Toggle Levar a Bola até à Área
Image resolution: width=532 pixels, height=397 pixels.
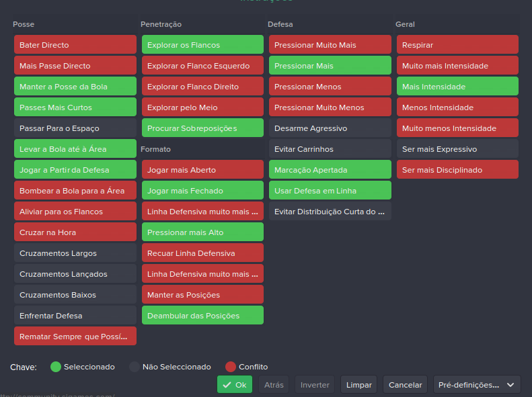coord(75,148)
